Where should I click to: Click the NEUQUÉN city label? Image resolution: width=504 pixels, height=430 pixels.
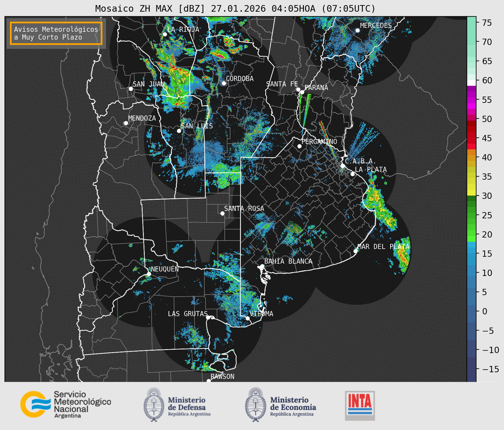pyautogui.click(x=165, y=269)
